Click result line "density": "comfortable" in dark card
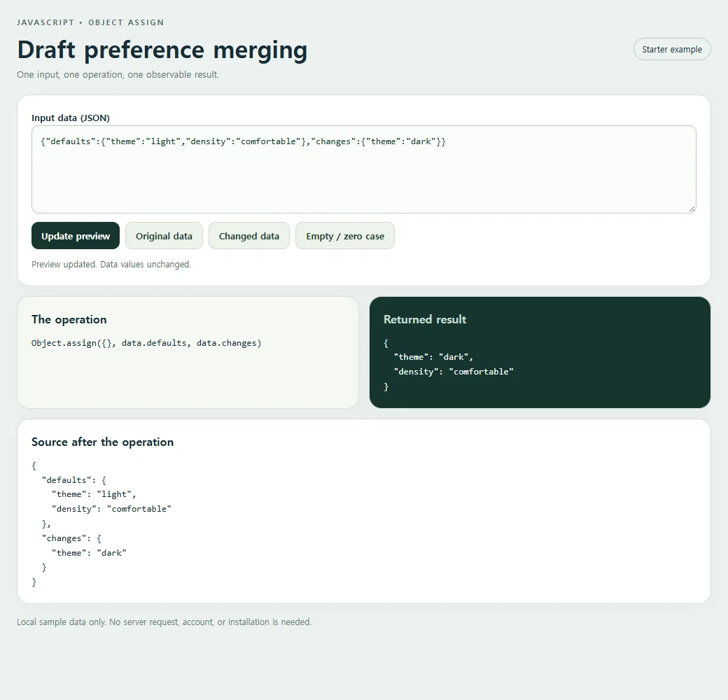The height and width of the screenshot is (700, 728). (x=454, y=372)
